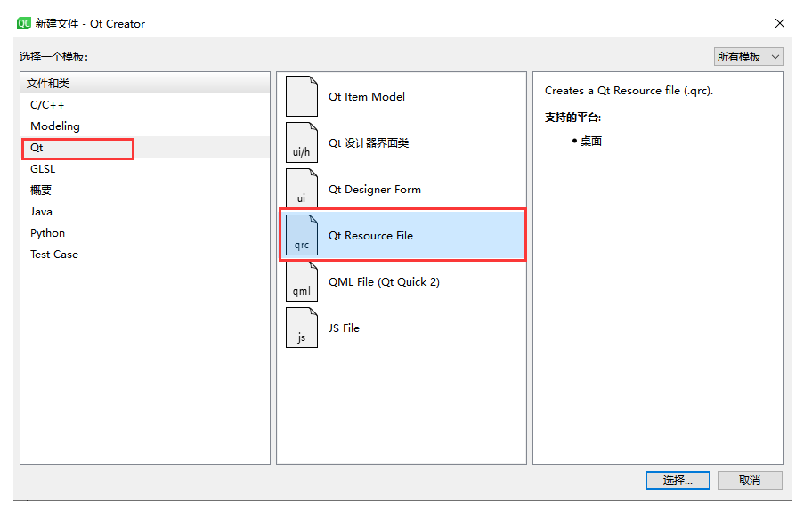
Task: Select the Python category
Action: click(145, 233)
